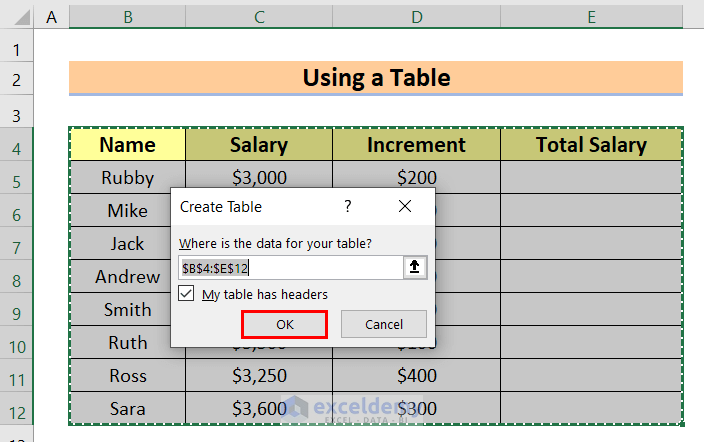The height and width of the screenshot is (442, 704).
Task: Click the Rubby name cell
Action: tap(128, 177)
